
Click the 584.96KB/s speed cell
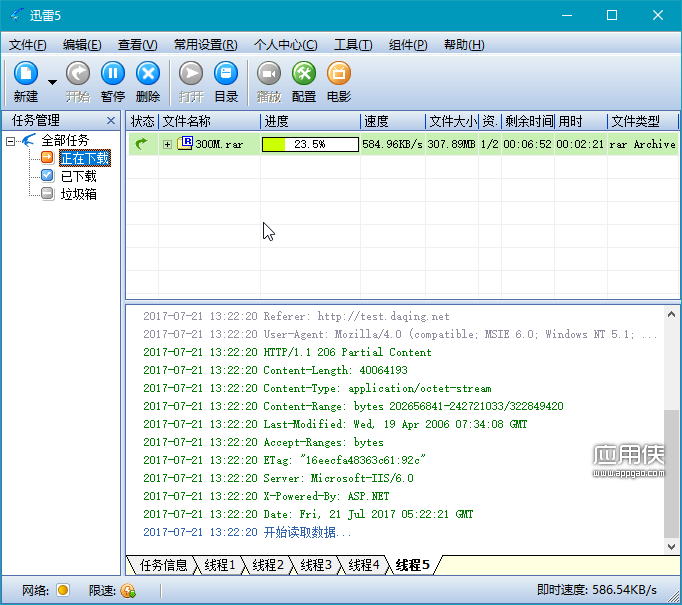(x=392, y=144)
